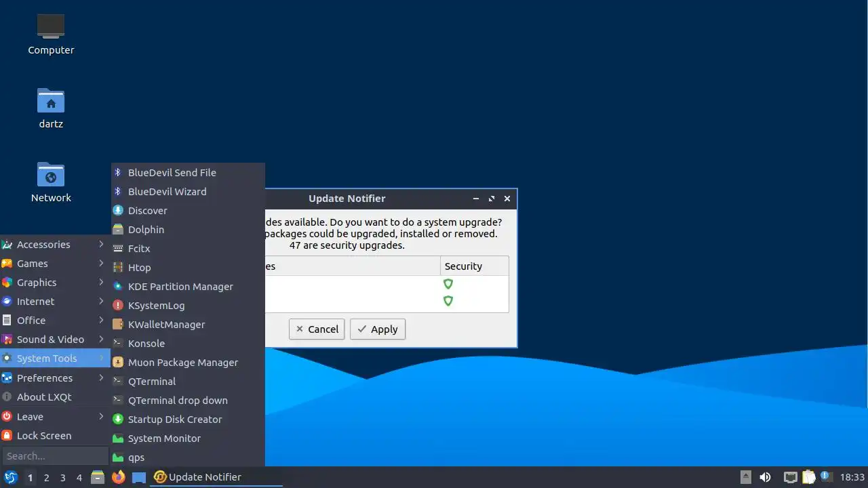Launch qps process manager
The height and width of the screenshot is (488, 868).
pos(188,457)
